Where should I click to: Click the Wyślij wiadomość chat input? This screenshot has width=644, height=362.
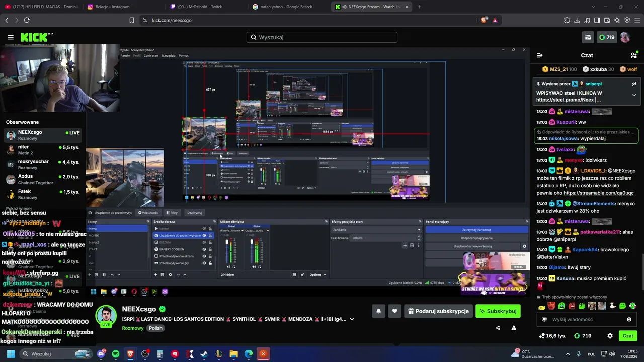point(586,319)
